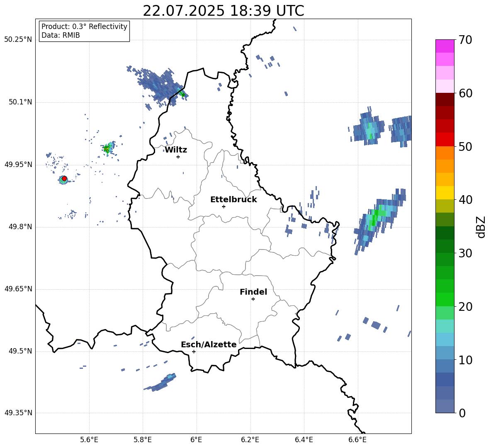
Task: Select the Wiltz label
Action: pos(176,150)
